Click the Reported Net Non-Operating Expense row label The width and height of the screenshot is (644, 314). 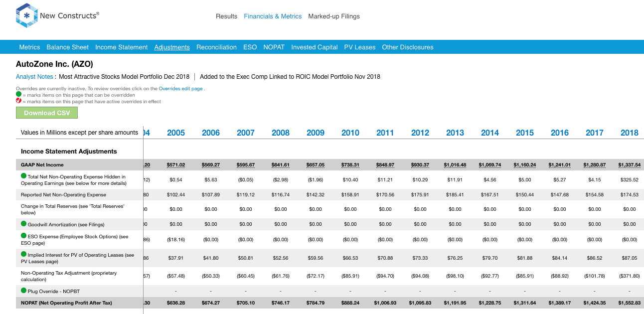click(63, 195)
